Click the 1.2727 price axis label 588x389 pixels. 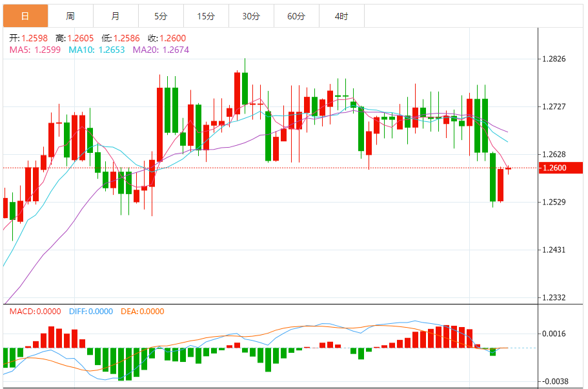554,107
